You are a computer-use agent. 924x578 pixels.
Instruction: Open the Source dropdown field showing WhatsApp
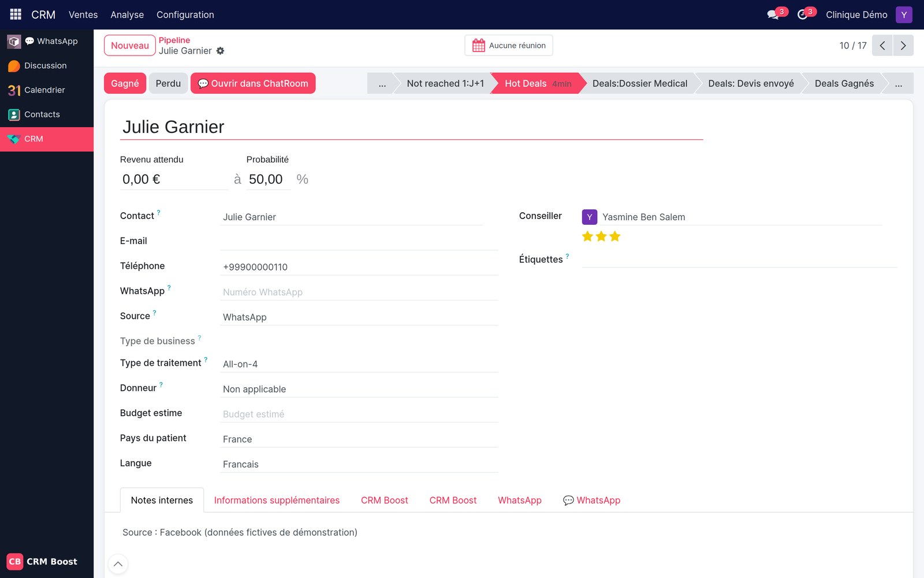(359, 317)
